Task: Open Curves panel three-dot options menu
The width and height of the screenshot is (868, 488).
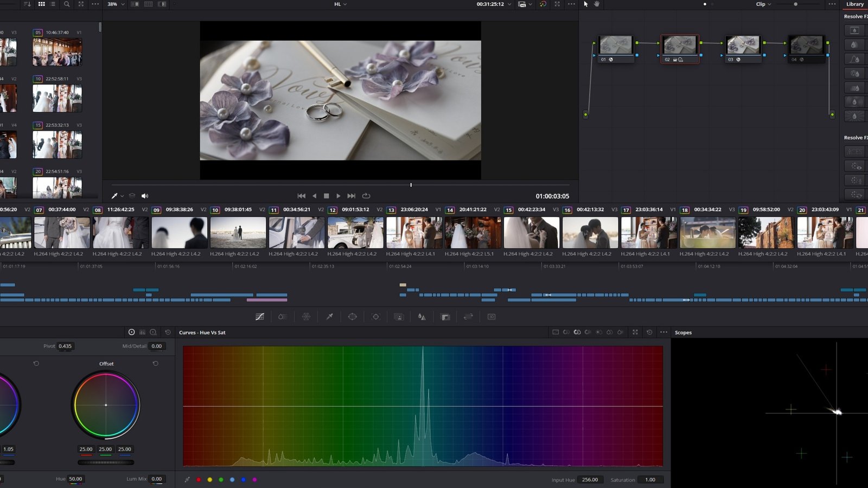Action: (x=663, y=332)
